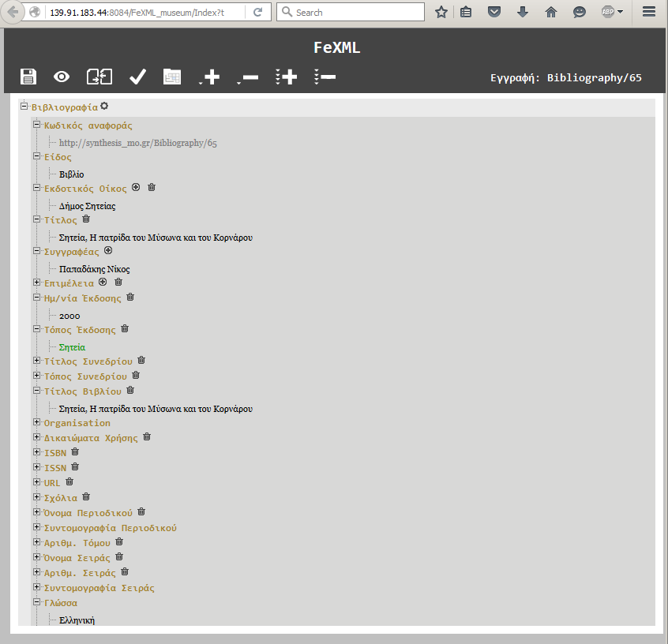Delete Όνομα Σειράς with trash icon
This screenshot has width=668, height=644.
tap(119, 556)
